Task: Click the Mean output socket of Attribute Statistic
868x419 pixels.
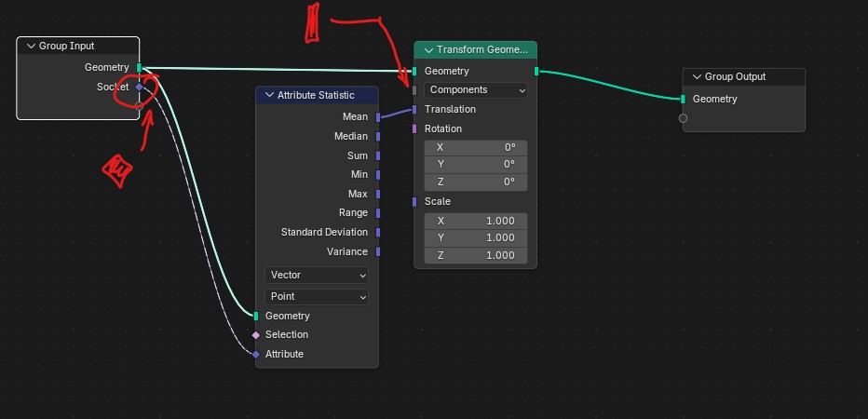Action: [378, 117]
